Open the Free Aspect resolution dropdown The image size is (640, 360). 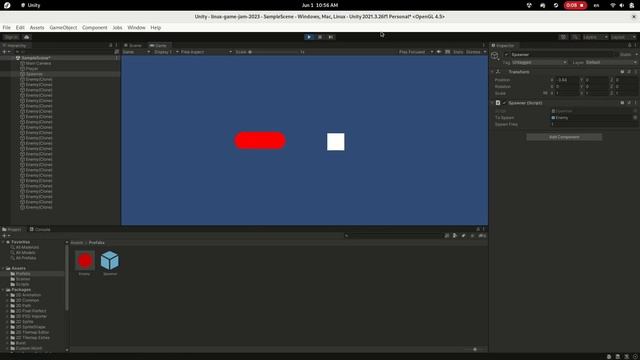(x=206, y=52)
